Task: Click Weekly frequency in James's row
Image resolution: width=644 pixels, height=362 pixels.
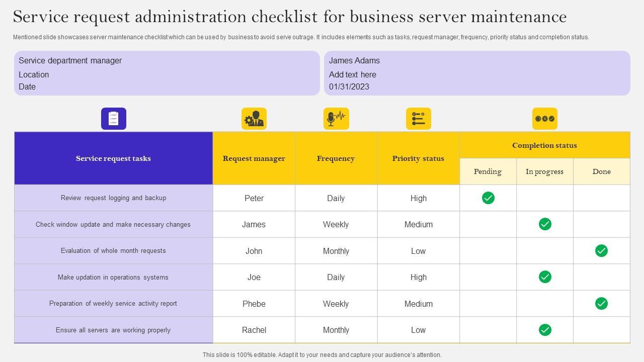Action: click(x=336, y=225)
